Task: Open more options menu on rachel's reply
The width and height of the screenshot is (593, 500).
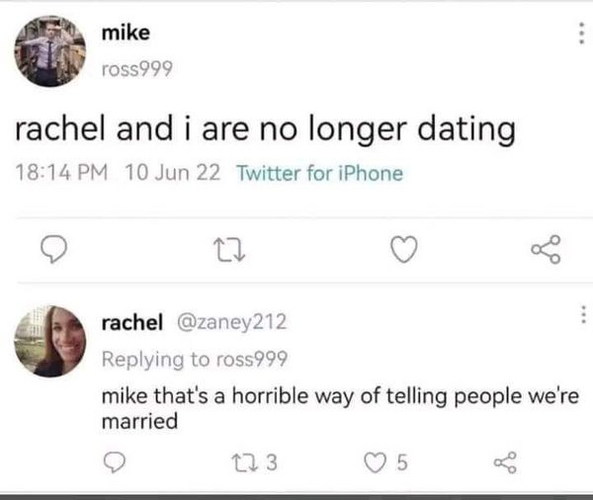Action: click(x=584, y=315)
